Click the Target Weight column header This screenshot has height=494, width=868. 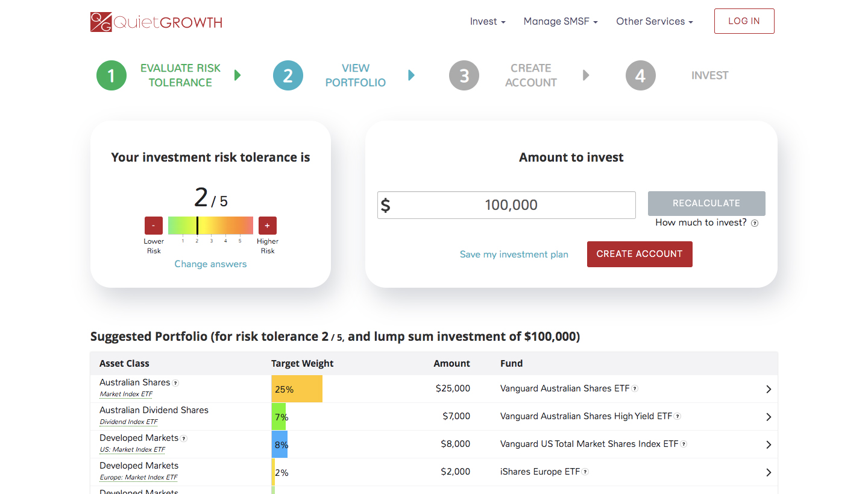[x=302, y=364]
